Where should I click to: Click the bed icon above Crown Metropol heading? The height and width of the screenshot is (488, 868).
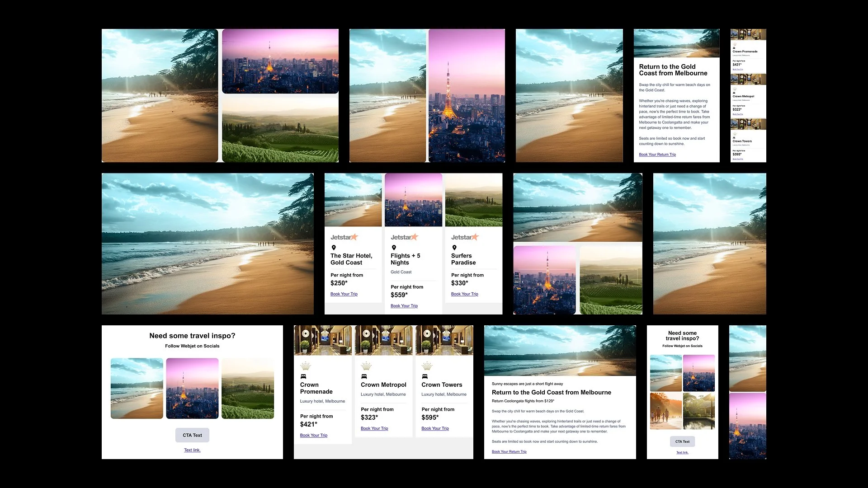[x=364, y=376]
